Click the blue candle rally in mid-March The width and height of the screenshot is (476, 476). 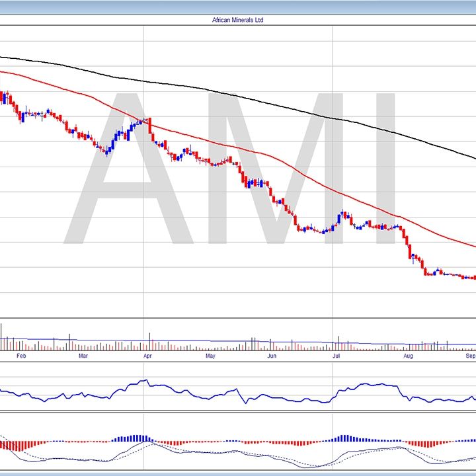click(119, 137)
